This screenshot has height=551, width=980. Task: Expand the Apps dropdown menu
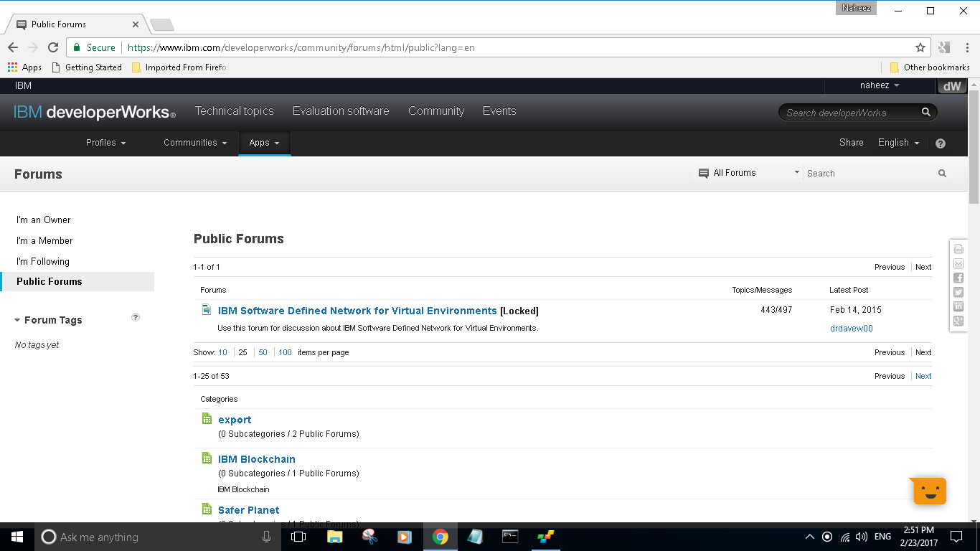264,143
